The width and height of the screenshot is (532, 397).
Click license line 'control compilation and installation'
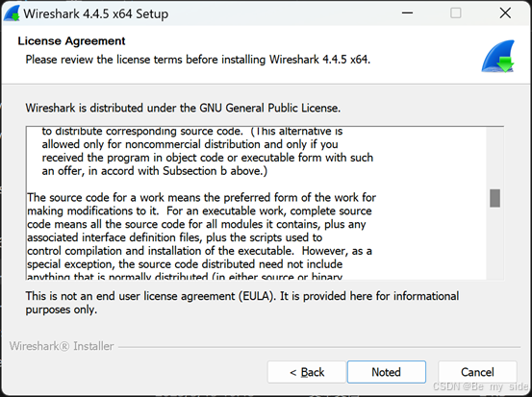(x=199, y=251)
